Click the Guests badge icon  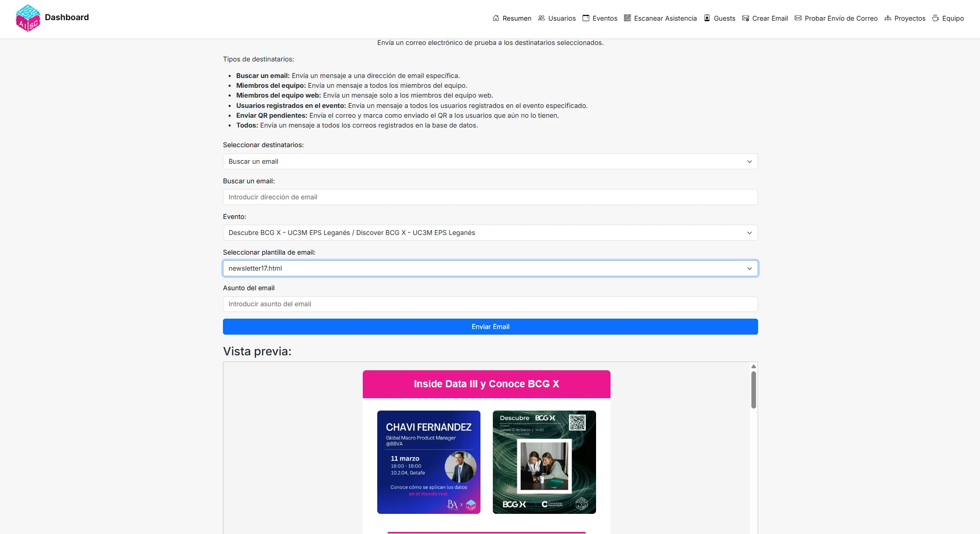(707, 18)
